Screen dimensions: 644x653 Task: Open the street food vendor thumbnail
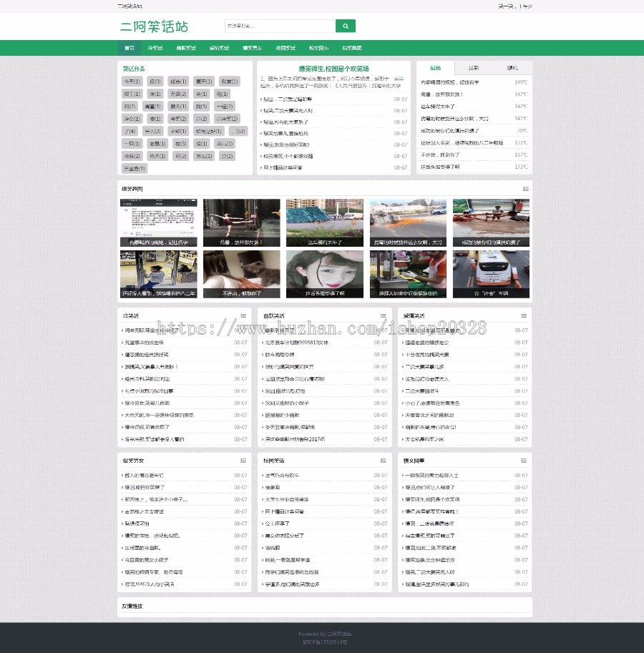(x=408, y=274)
